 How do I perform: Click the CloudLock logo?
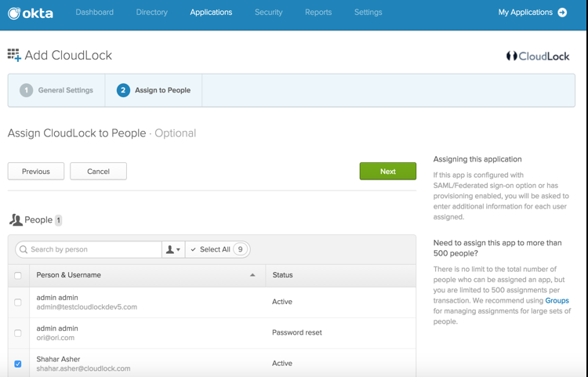click(x=538, y=56)
